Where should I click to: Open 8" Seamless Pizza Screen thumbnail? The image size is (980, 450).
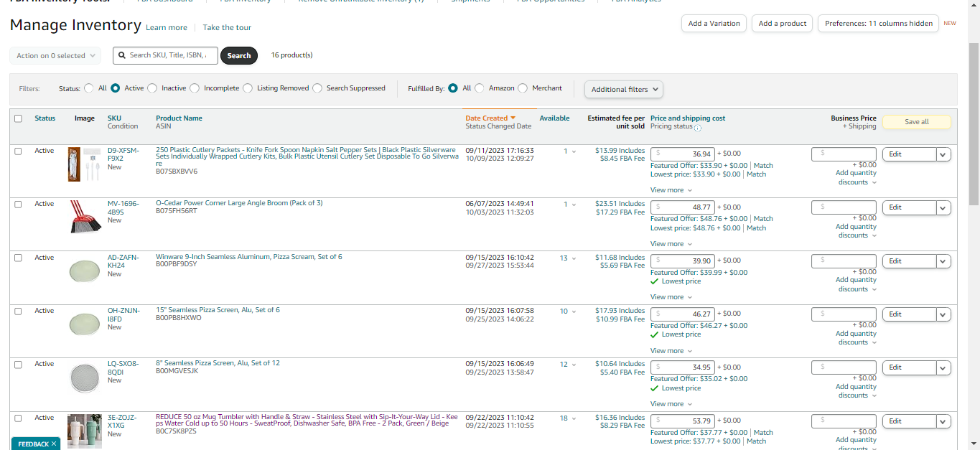coord(84,378)
